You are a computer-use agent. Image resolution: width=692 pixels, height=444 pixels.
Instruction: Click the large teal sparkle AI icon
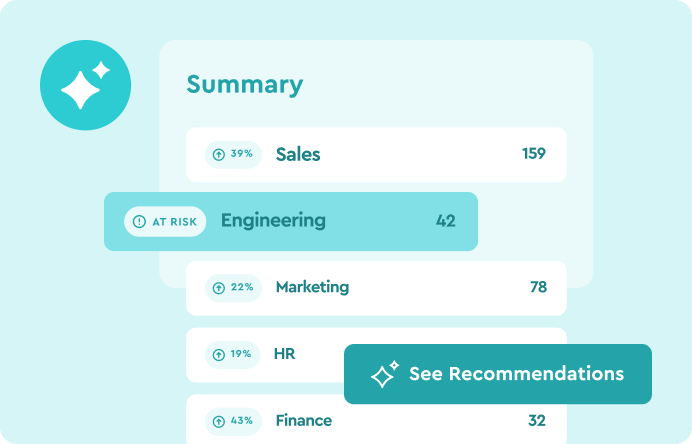(85, 85)
